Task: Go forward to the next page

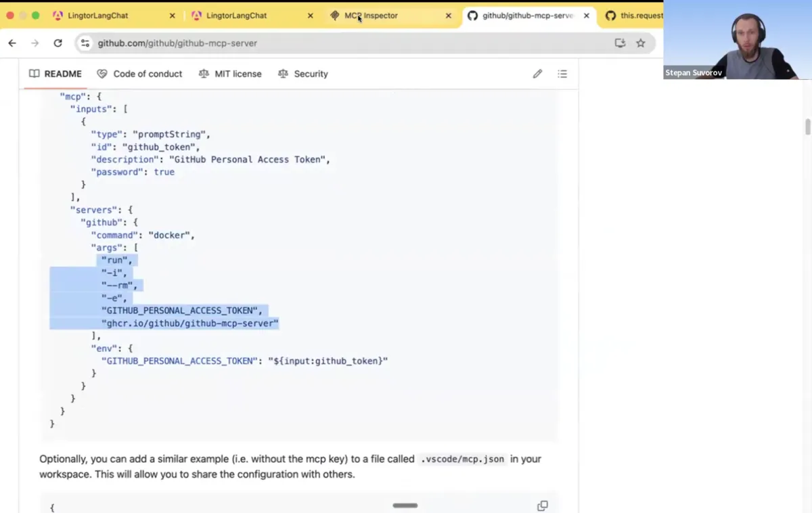Action: pos(35,43)
